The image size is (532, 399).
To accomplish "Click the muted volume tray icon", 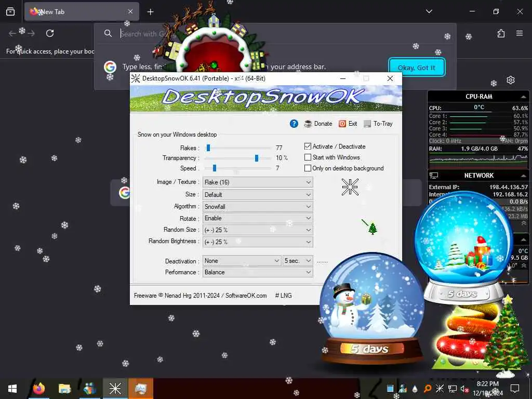I will tap(464, 389).
